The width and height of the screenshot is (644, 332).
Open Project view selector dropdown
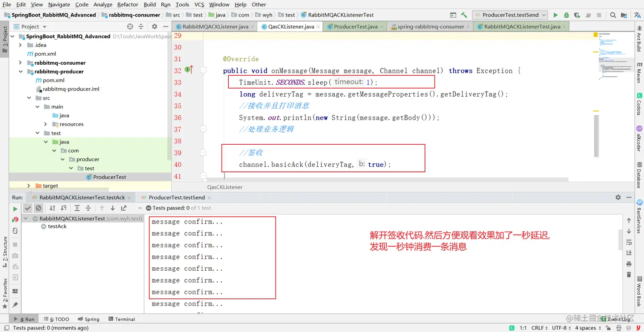(x=34, y=26)
